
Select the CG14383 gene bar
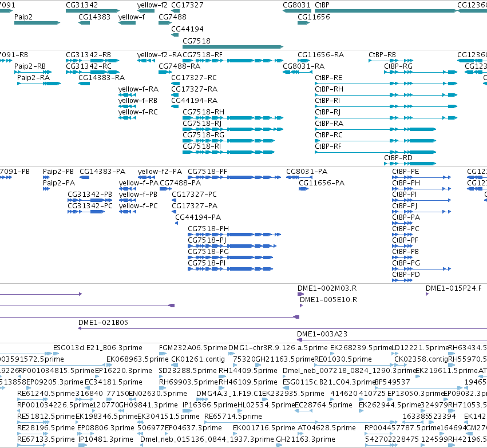coord(84,23)
